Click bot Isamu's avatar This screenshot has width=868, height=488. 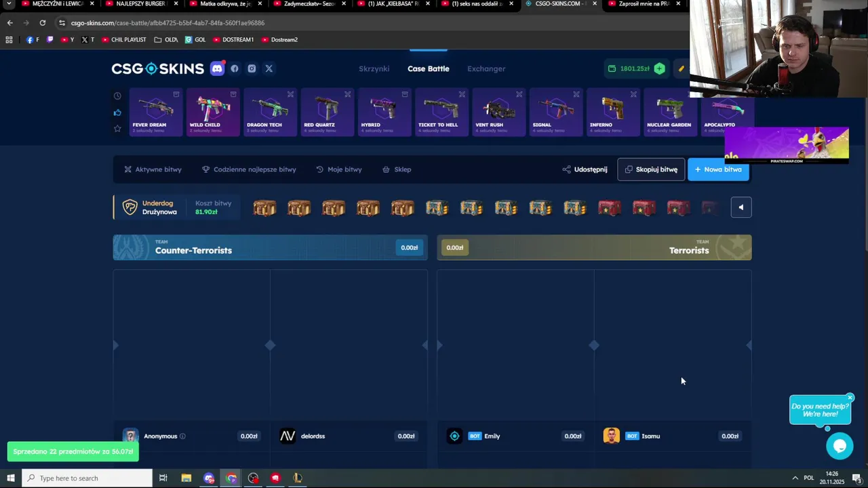coord(612,436)
